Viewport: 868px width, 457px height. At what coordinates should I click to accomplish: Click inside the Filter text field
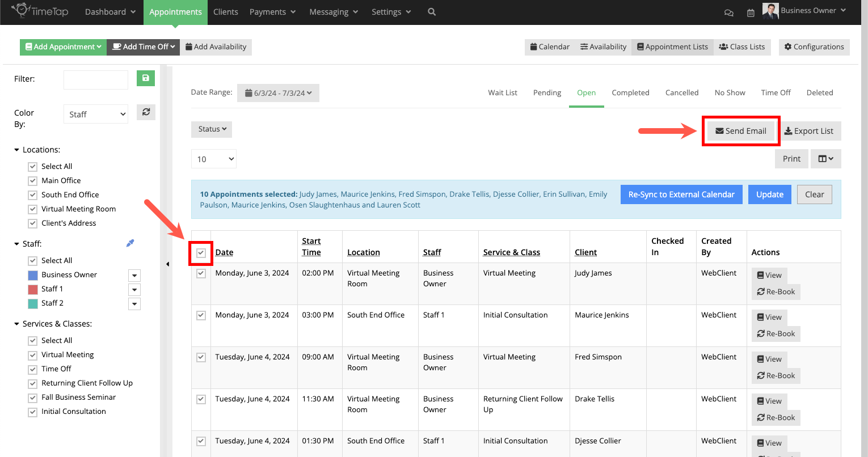point(95,79)
